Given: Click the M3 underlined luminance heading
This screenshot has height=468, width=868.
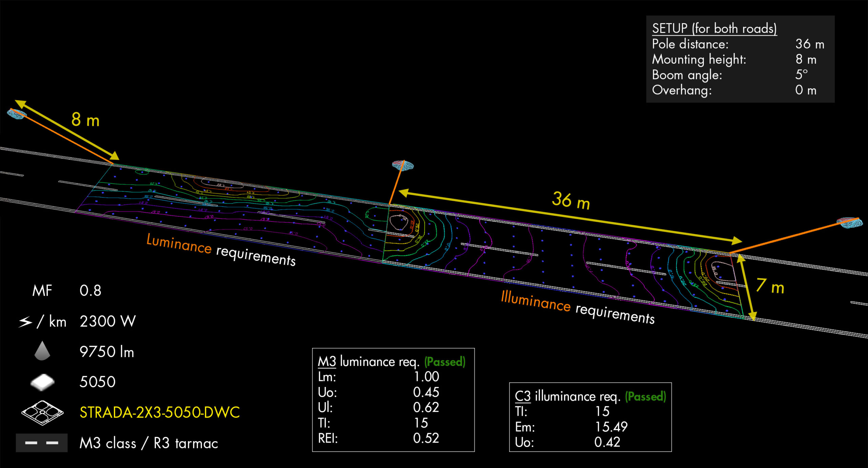Looking at the screenshot, I should 327,362.
